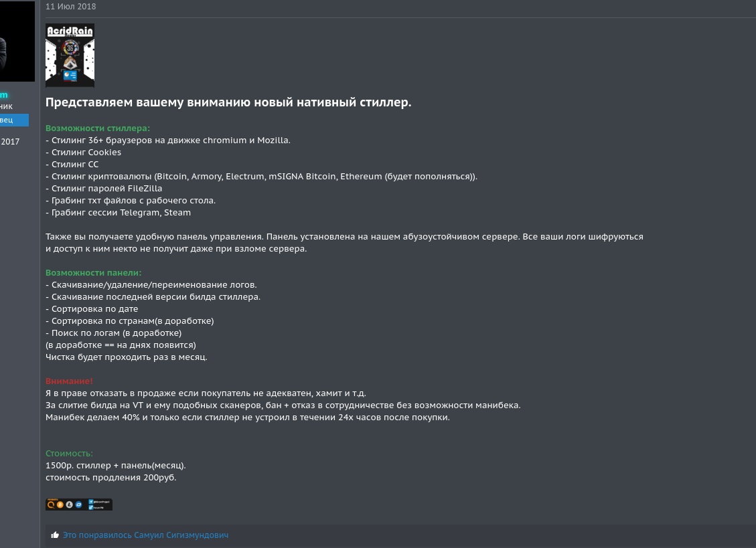Click the orange Bitcoin coin icon
The height and width of the screenshot is (548, 756).
(60, 505)
